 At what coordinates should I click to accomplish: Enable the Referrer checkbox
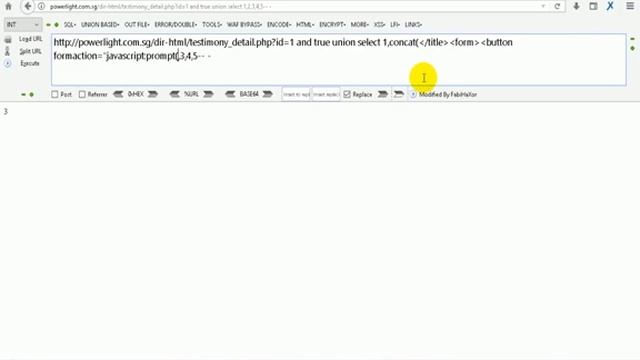point(82,94)
